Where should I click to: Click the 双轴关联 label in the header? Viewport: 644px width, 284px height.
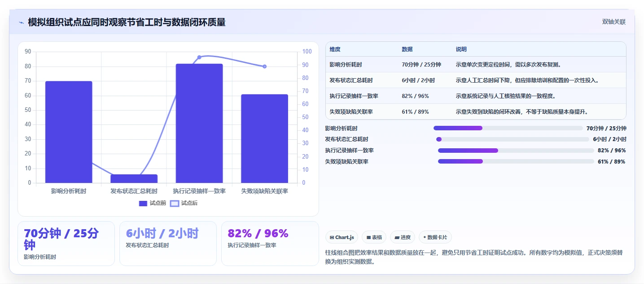point(614,22)
